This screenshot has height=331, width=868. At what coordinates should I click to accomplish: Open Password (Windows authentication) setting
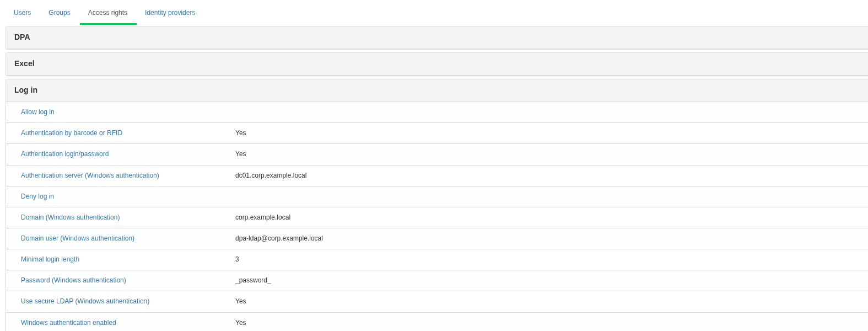(73, 280)
